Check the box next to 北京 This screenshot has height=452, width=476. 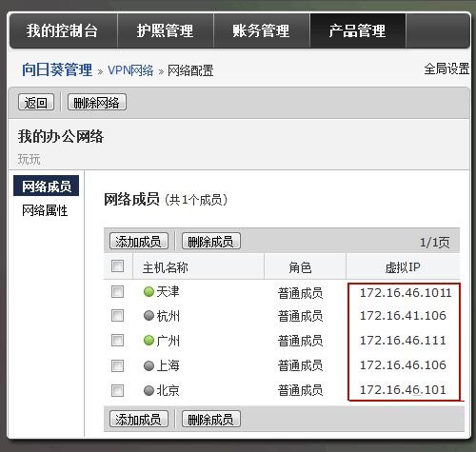click(x=117, y=390)
